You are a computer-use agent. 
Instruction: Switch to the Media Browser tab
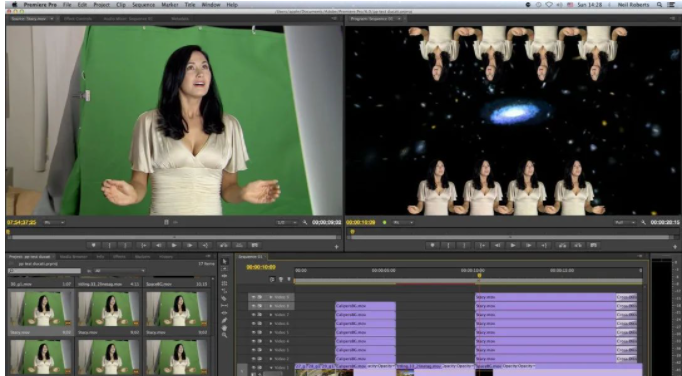coord(74,257)
